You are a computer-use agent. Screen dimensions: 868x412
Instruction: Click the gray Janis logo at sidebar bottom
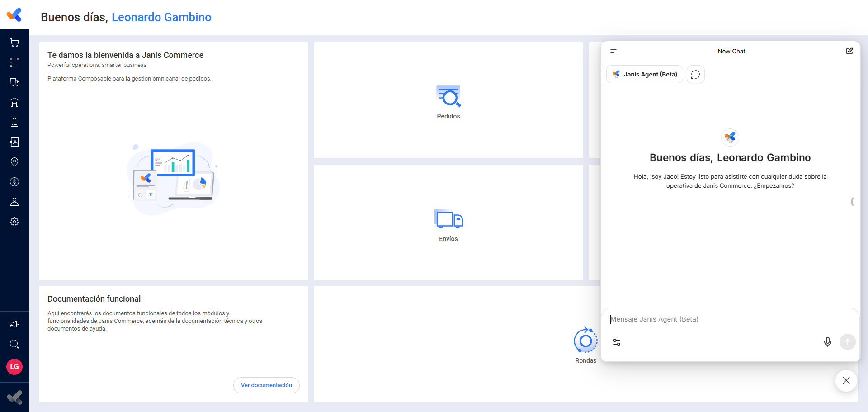coord(14,398)
